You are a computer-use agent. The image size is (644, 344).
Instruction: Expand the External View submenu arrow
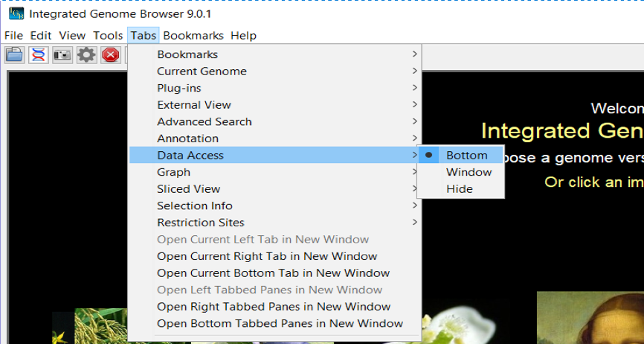pos(414,104)
